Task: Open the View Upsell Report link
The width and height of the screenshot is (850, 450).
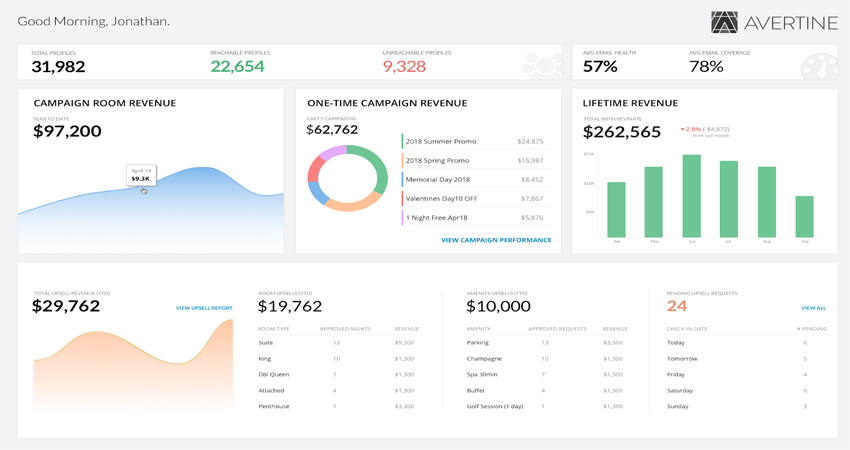Action: click(204, 308)
